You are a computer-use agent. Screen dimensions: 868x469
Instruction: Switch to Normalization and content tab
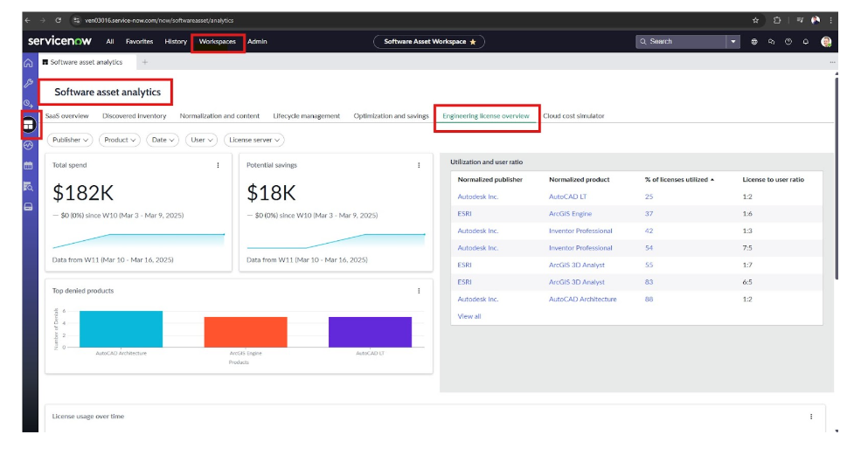[x=219, y=116]
